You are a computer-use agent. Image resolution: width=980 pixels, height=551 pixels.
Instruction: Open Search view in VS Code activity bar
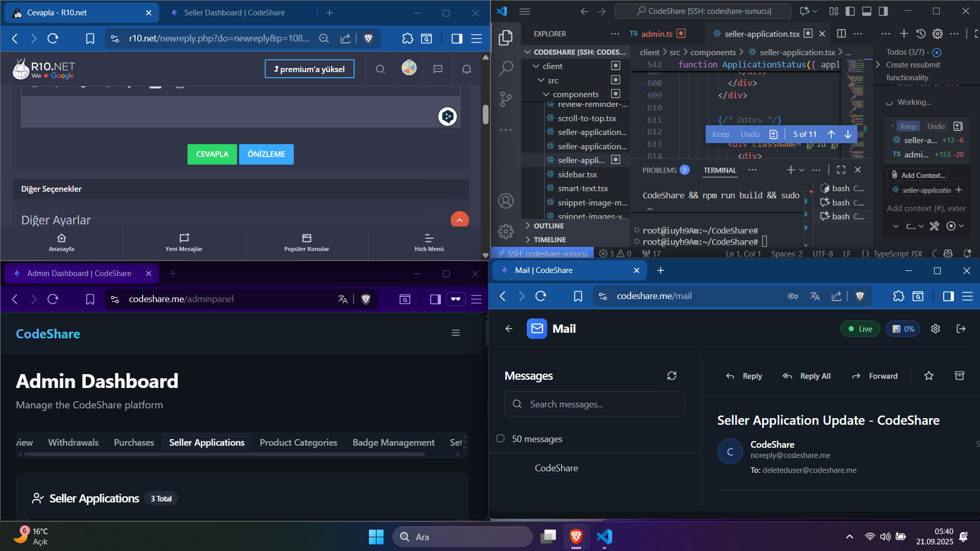[506, 68]
